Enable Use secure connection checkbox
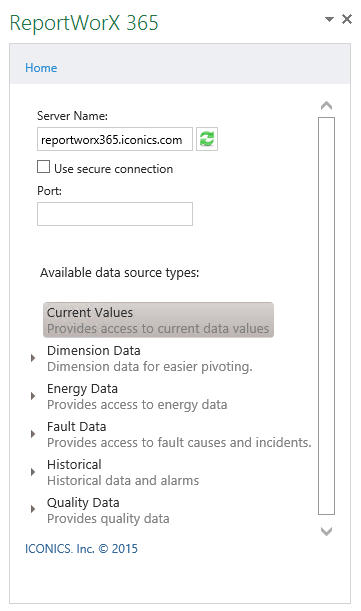 pos(44,167)
